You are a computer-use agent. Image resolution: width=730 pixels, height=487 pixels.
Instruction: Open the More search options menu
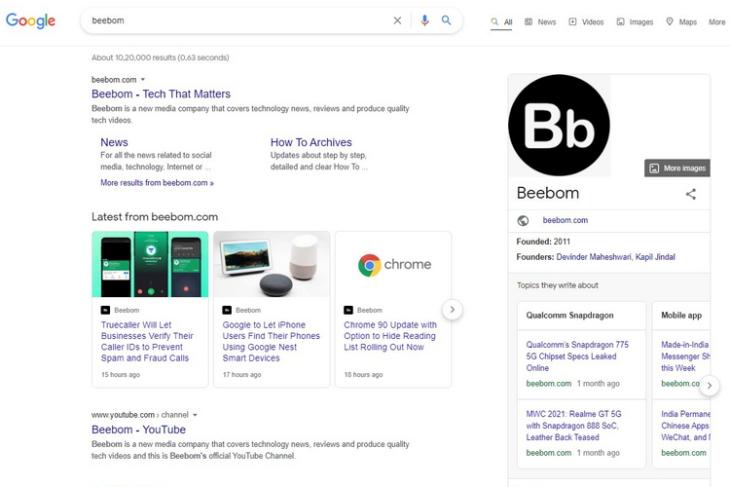717,22
